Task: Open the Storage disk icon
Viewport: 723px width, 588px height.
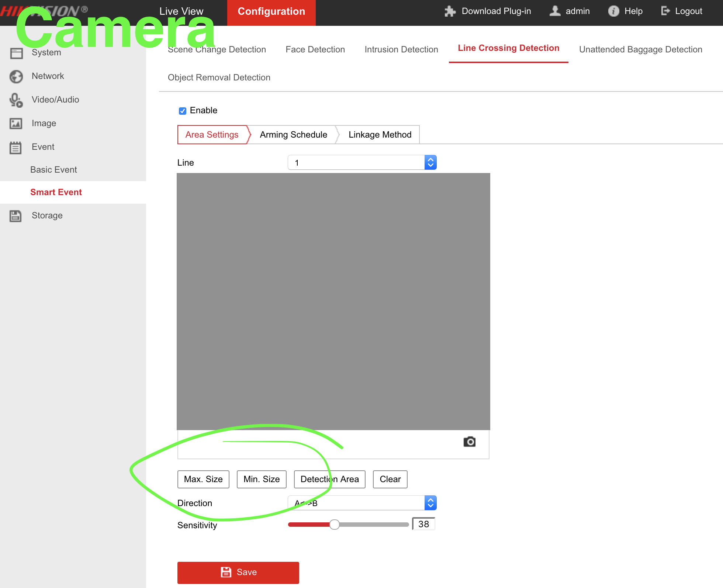Action: point(16,215)
